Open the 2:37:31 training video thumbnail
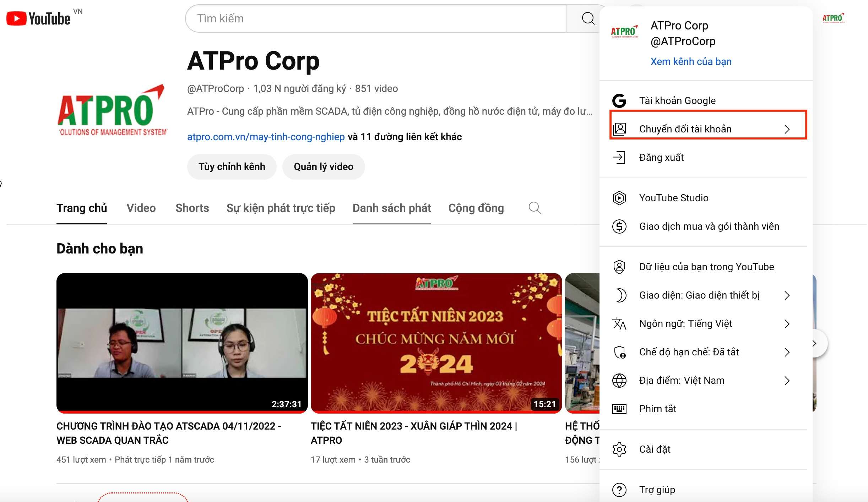Image resolution: width=868 pixels, height=502 pixels. [x=182, y=343]
